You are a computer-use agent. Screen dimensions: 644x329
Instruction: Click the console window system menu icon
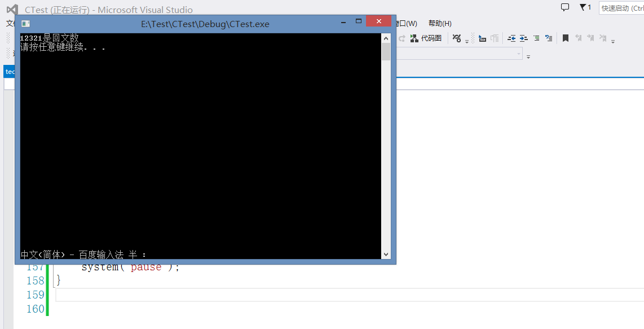pos(26,24)
